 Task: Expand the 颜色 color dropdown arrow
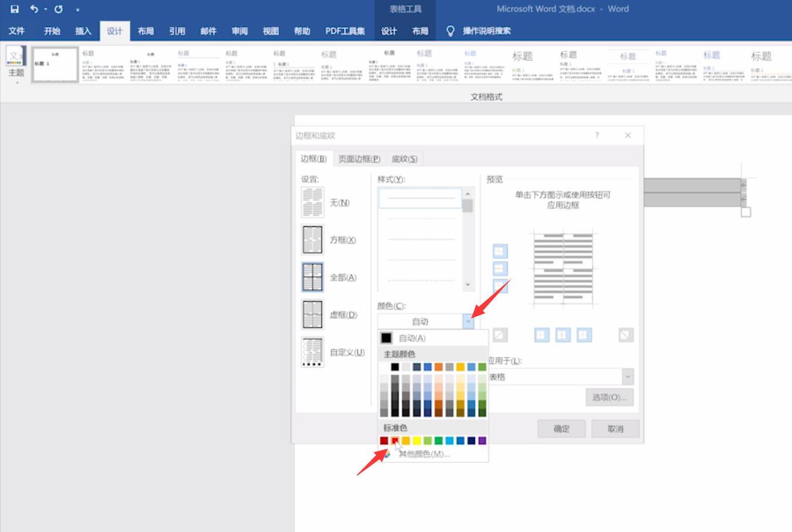468,321
